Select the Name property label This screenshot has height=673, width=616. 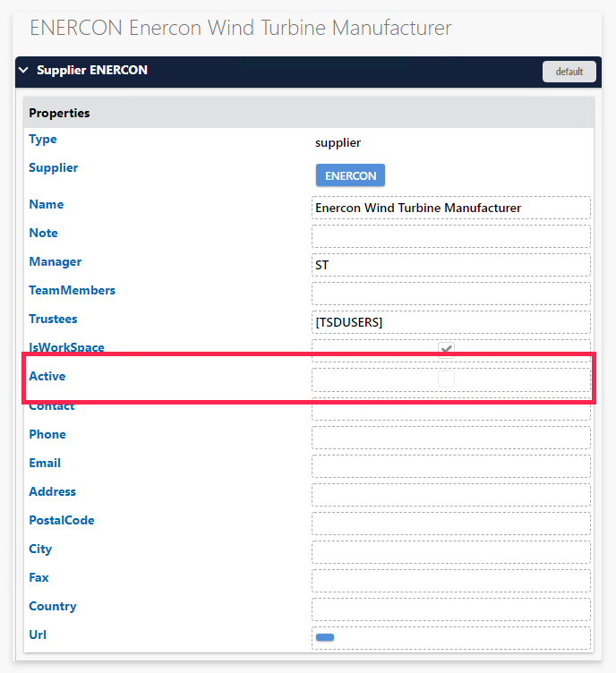47,204
